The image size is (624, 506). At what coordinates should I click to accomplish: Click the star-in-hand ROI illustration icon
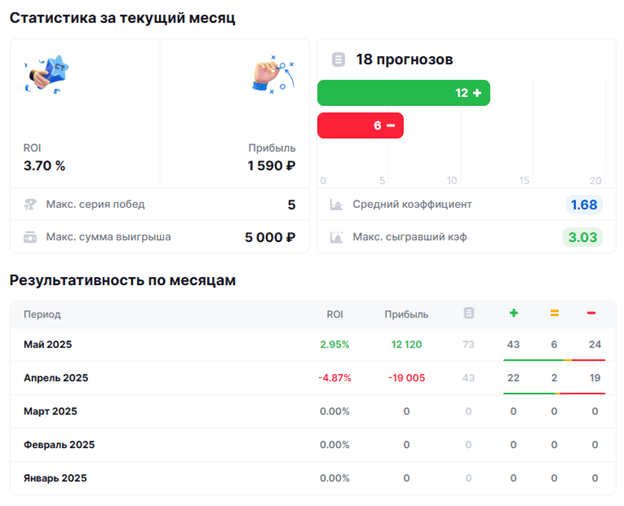(x=47, y=74)
